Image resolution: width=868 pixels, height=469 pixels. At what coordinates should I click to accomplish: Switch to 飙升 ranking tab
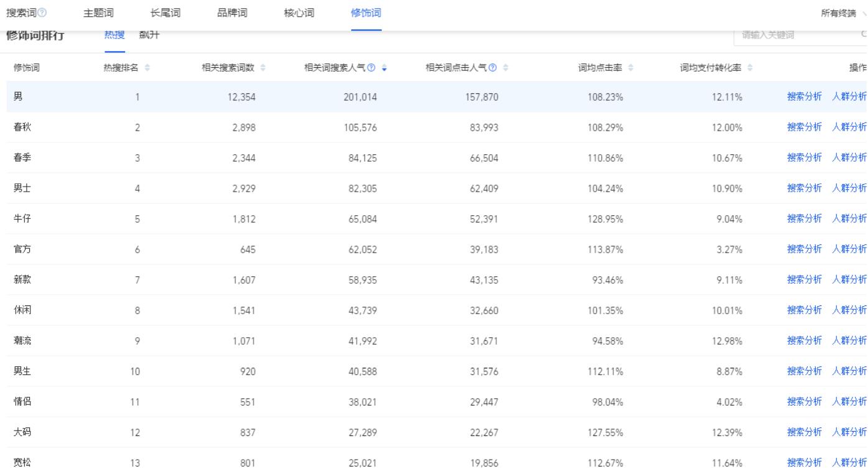[x=150, y=35]
